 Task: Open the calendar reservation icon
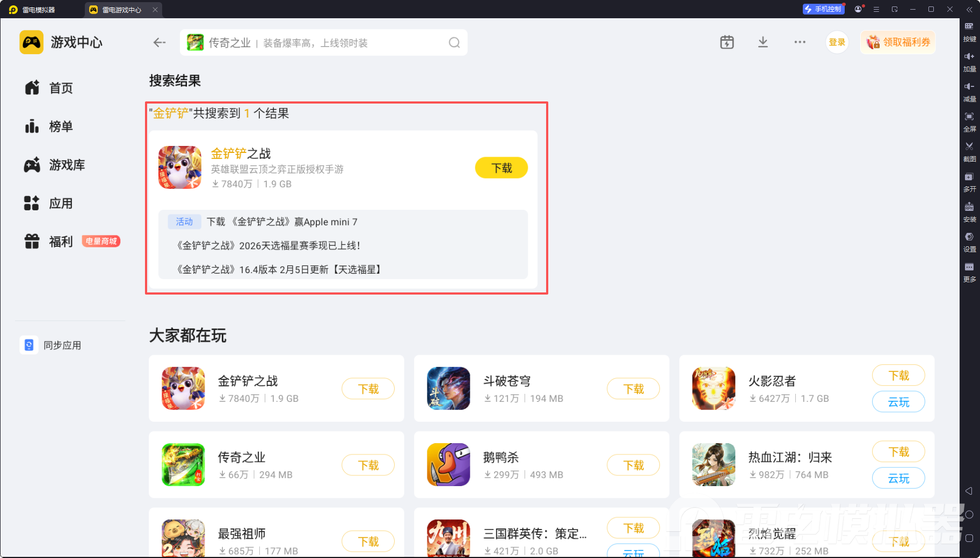(x=727, y=42)
